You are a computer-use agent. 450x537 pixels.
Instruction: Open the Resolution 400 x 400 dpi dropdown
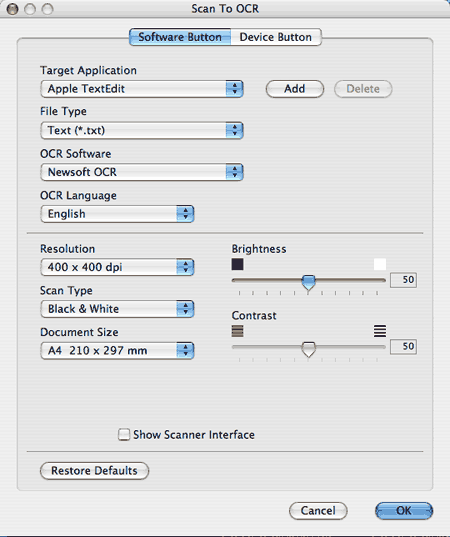pos(117,267)
